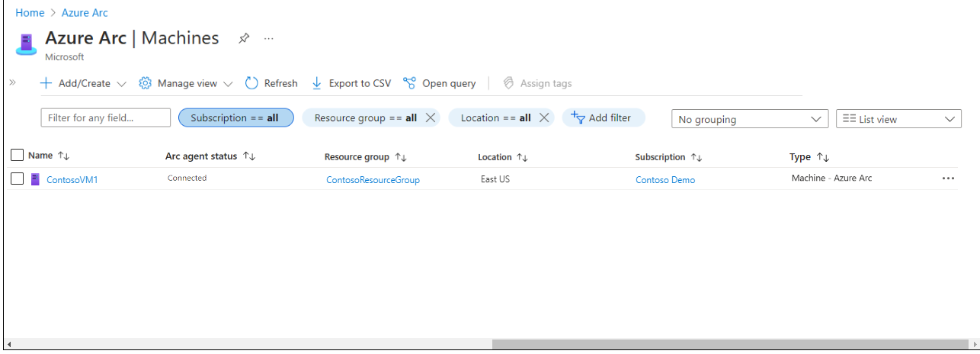Sort by Name column arrows
This screenshot has height=354, width=980.
(x=64, y=156)
